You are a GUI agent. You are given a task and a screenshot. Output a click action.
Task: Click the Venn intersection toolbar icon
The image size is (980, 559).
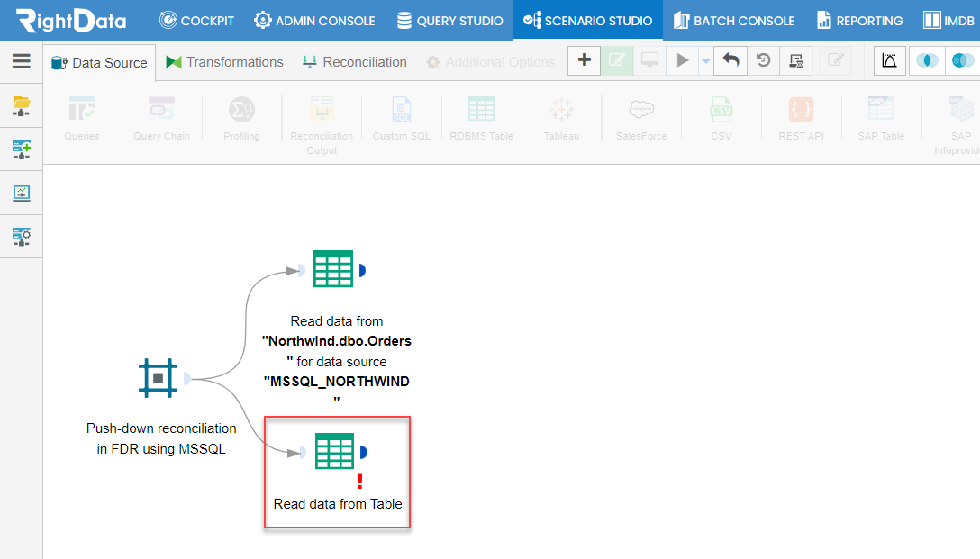click(927, 60)
